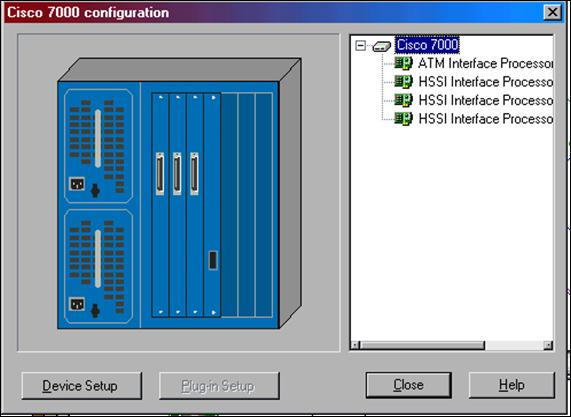Click the tree scrollbar left arrow
The height and width of the screenshot is (417, 571).
355,345
